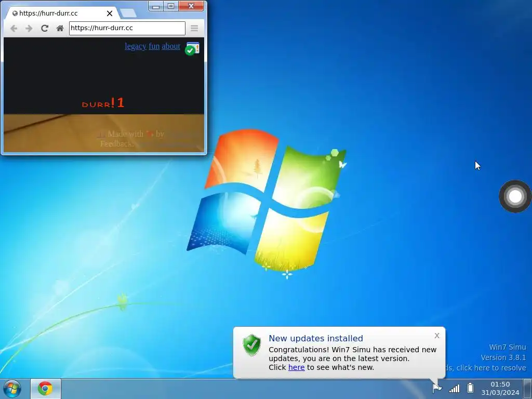Viewport: 532px width, 399px height.
Task: Close the browser window
Action: 191,6
